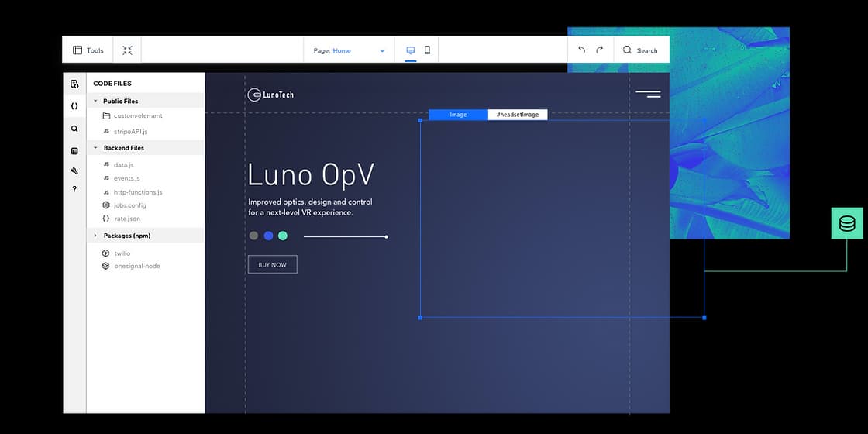
Task: Click the Undo arrow
Action: (x=582, y=50)
